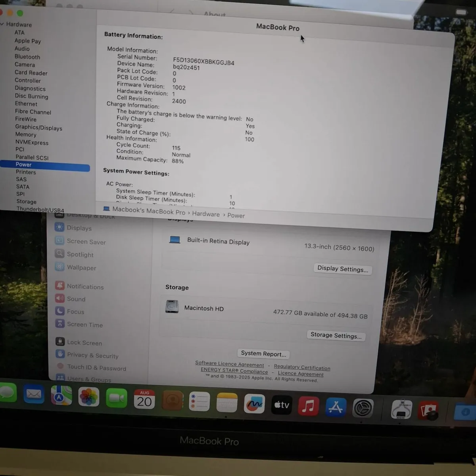Image resolution: width=476 pixels, height=476 pixels.
Task: Select Card Reader entry
Action: [31, 73]
